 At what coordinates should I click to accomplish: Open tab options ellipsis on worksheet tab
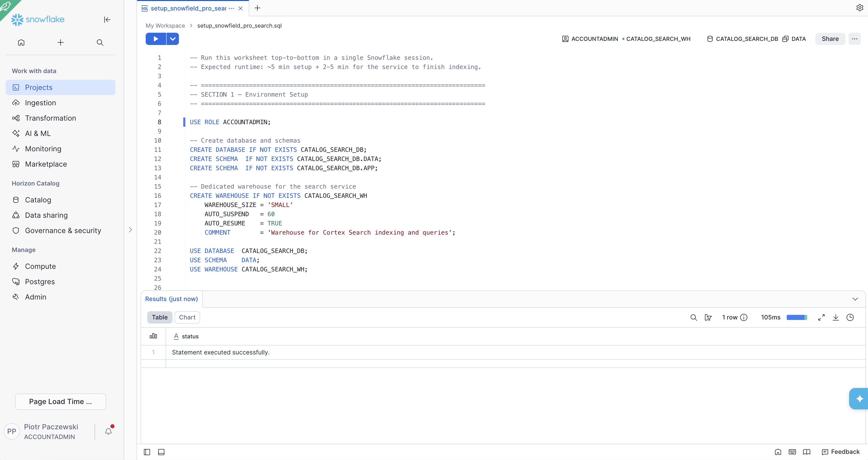[x=231, y=8]
